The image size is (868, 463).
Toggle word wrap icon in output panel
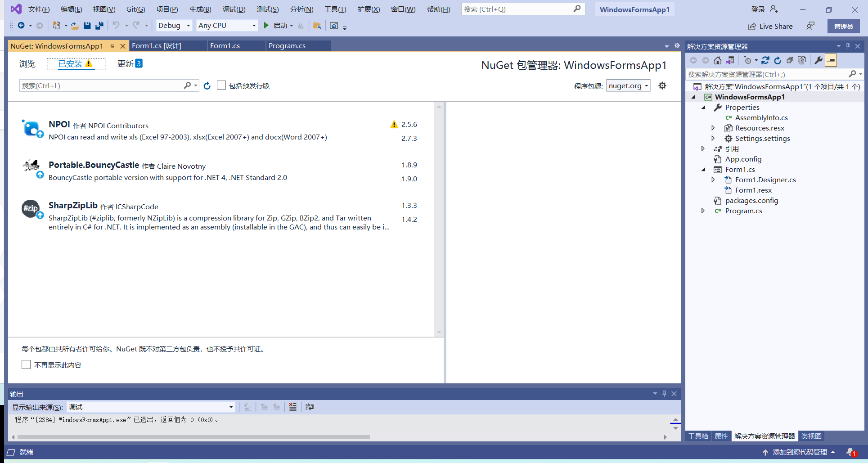click(310, 407)
